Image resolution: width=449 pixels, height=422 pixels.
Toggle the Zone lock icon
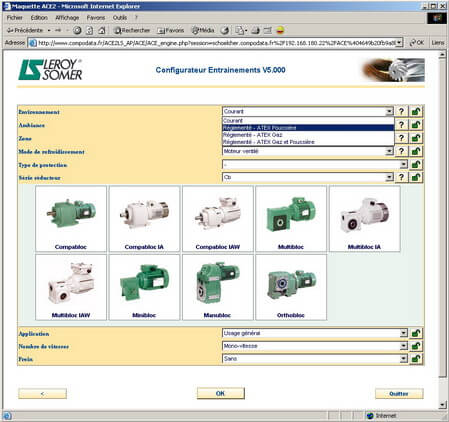(415, 138)
